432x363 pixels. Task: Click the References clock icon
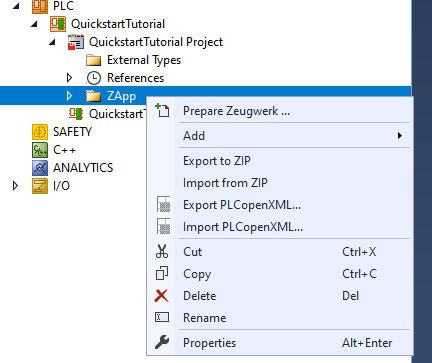[93, 78]
